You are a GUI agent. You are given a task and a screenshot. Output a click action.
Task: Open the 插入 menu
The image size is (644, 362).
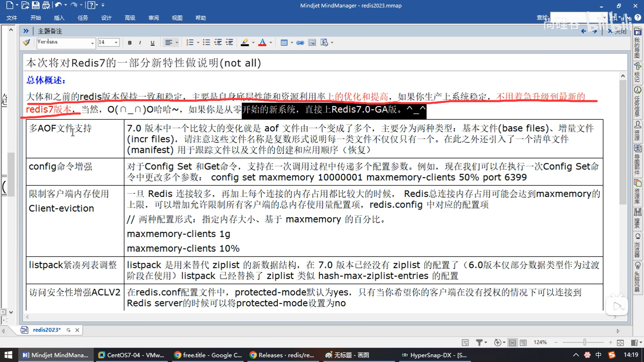point(59,18)
